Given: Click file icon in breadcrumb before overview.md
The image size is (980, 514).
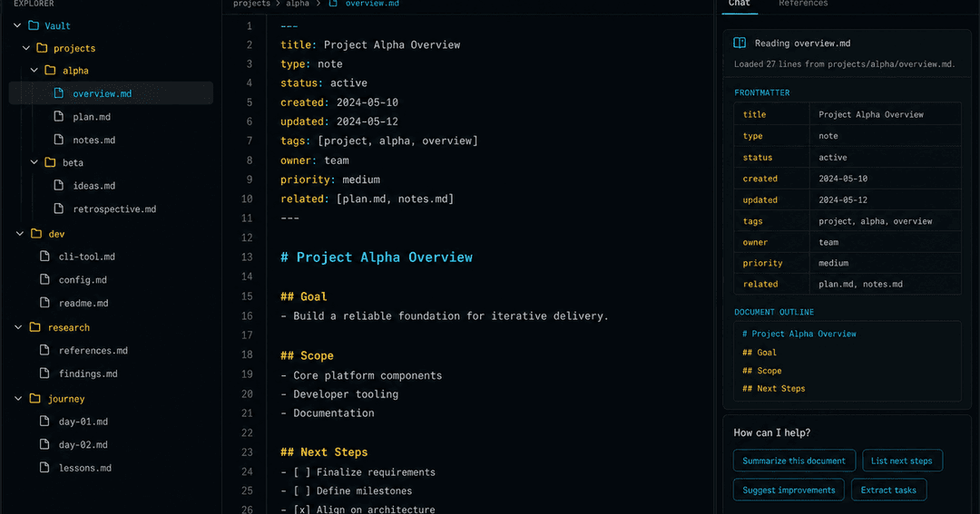Looking at the screenshot, I should point(333,3).
